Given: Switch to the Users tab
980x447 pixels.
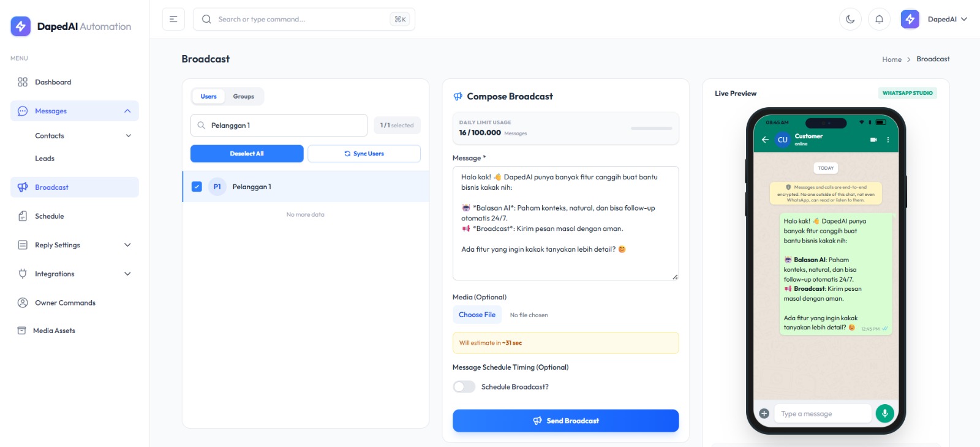Looking at the screenshot, I should 208,96.
